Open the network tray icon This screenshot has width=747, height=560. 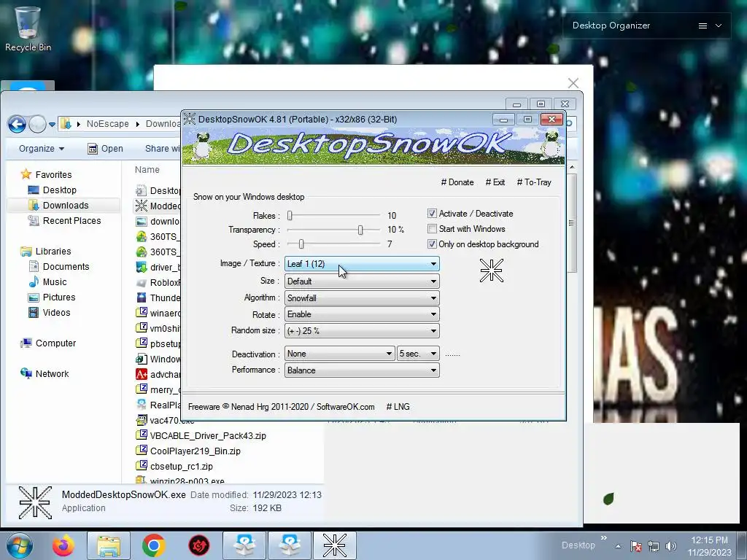pyautogui.click(x=654, y=546)
